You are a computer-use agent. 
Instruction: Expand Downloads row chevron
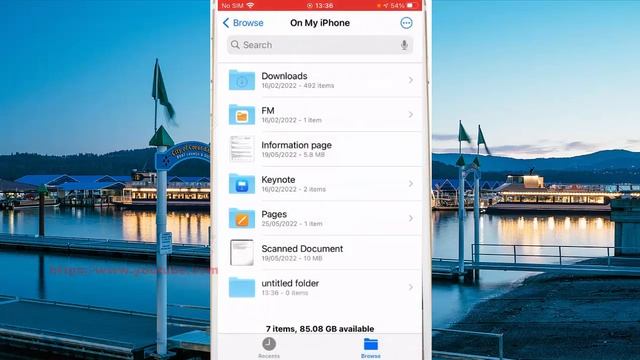tap(411, 80)
